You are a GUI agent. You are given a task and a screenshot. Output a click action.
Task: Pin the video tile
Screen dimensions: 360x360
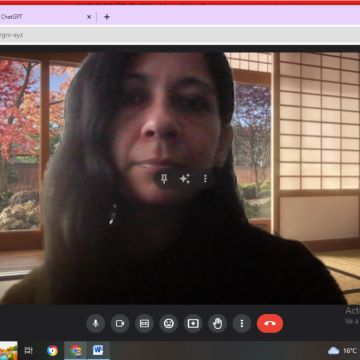tap(164, 179)
